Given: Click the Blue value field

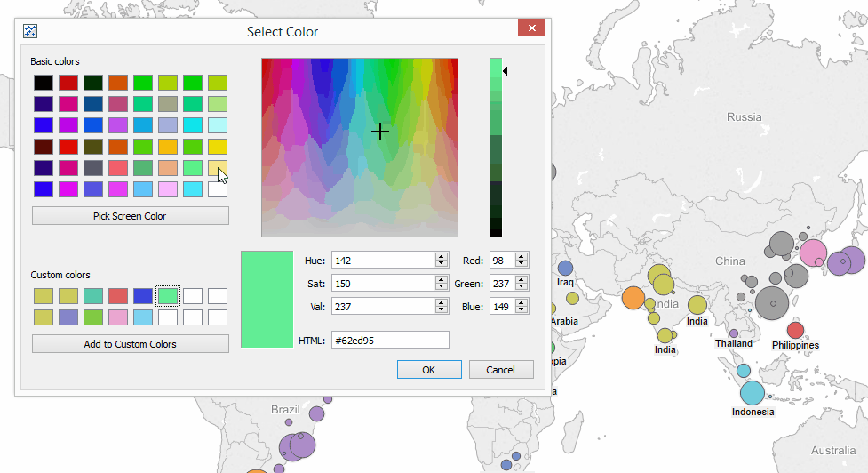Looking at the screenshot, I should click(503, 306).
